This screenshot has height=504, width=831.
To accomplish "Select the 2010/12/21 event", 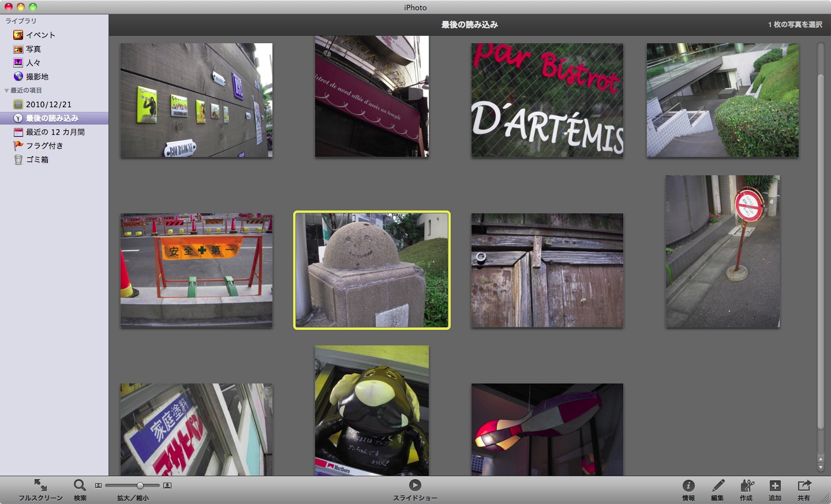I will [x=45, y=104].
